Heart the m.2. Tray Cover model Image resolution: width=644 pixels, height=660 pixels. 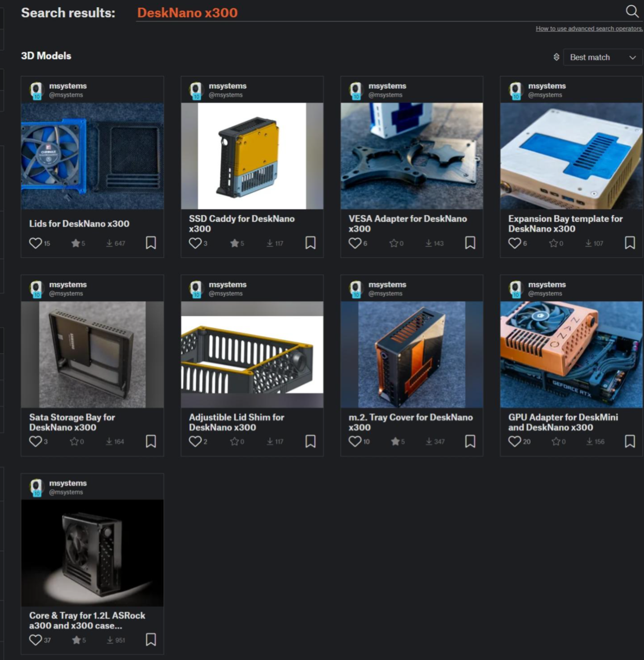(x=355, y=441)
